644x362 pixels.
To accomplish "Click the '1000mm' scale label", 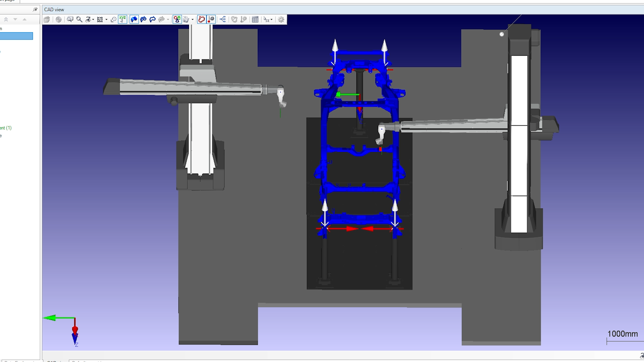I will (623, 334).
